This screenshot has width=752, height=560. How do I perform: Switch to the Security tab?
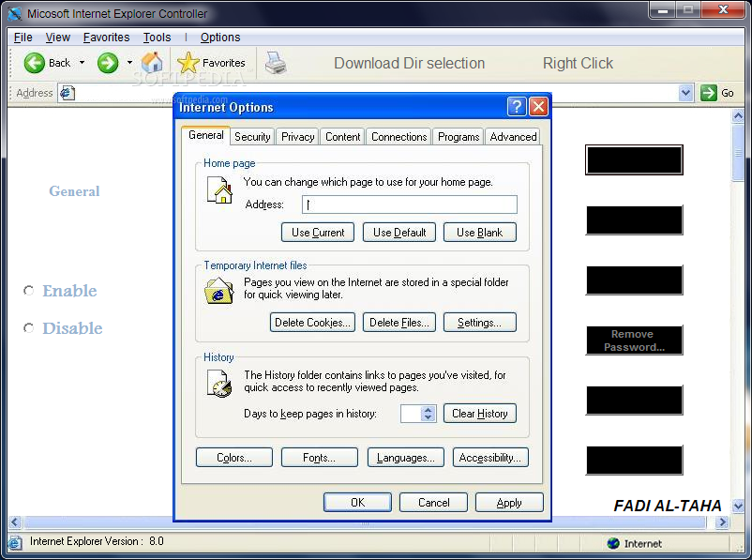coord(252,137)
